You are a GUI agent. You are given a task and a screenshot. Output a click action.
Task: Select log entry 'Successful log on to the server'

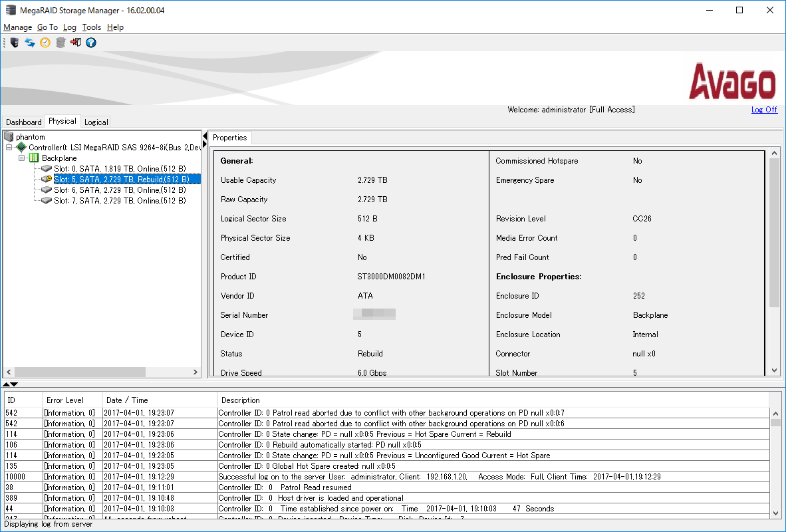tap(387, 477)
